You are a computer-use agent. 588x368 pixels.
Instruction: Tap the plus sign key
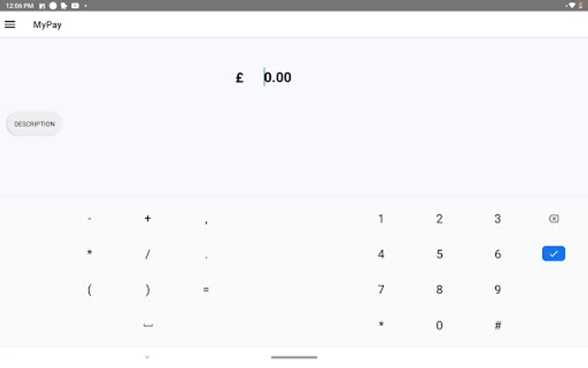pyautogui.click(x=148, y=218)
